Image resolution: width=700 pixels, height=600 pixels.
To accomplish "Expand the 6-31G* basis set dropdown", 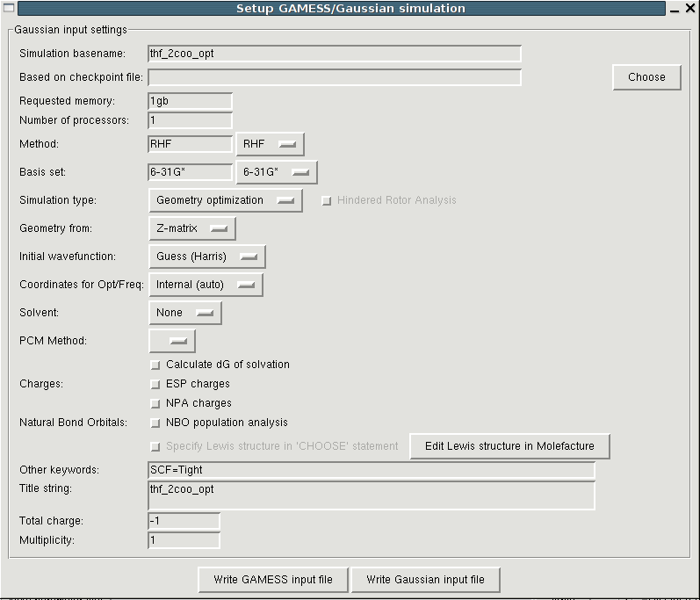I will [x=276, y=172].
